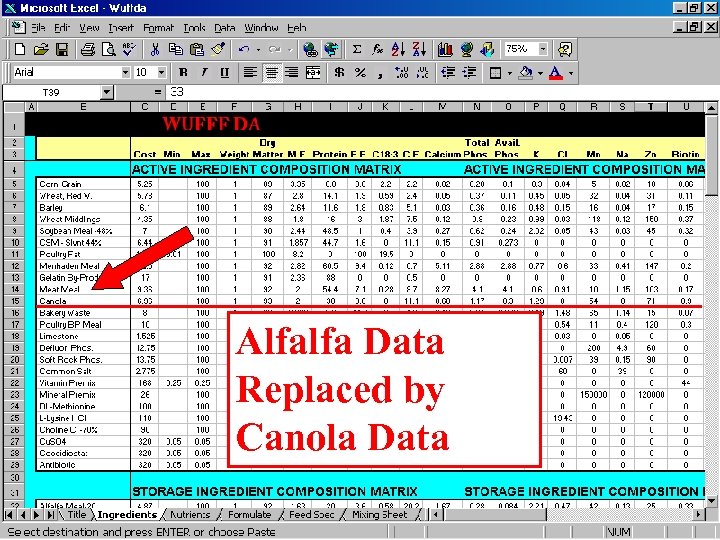Decrease decimal places
This screenshot has width=720, height=540.
(x=422, y=73)
